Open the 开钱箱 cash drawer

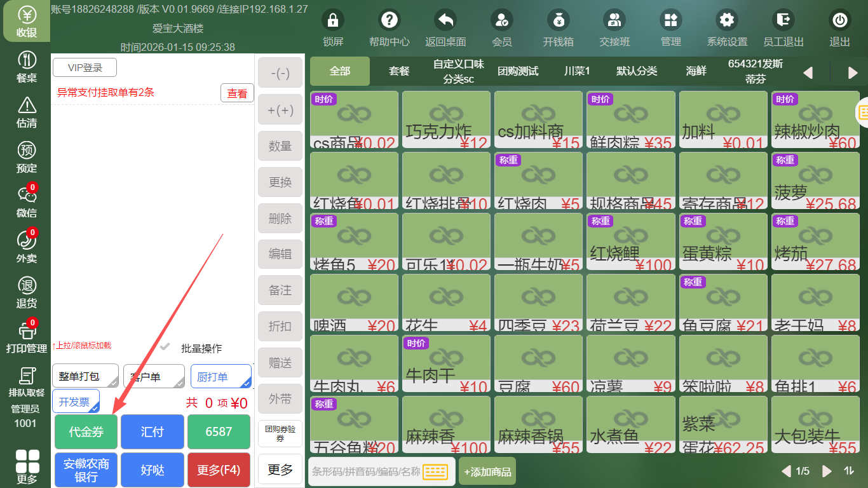[558, 20]
